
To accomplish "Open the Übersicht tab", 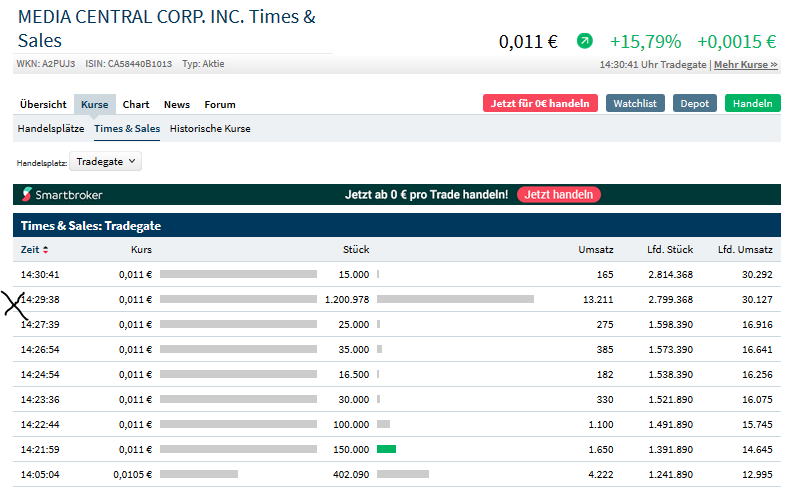I will (x=43, y=104).
